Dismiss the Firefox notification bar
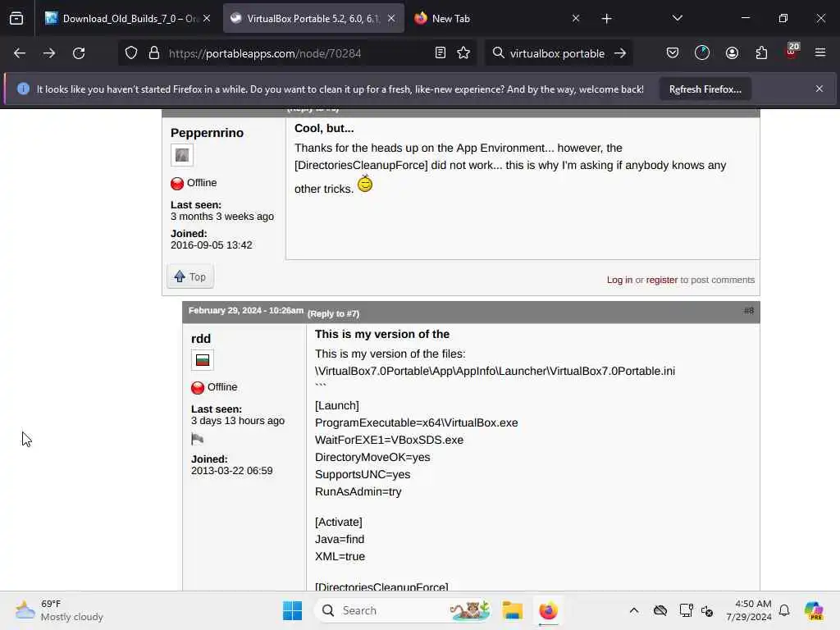Image resolution: width=840 pixels, height=630 pixels. (819, 89)
